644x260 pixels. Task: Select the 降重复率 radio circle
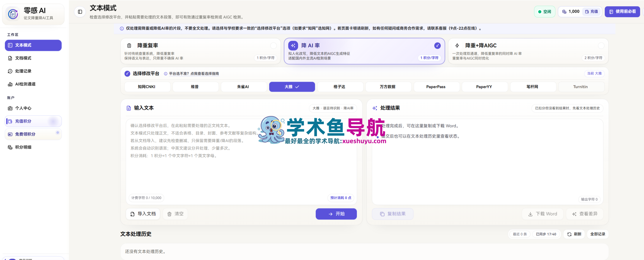[x=273, y=46]
